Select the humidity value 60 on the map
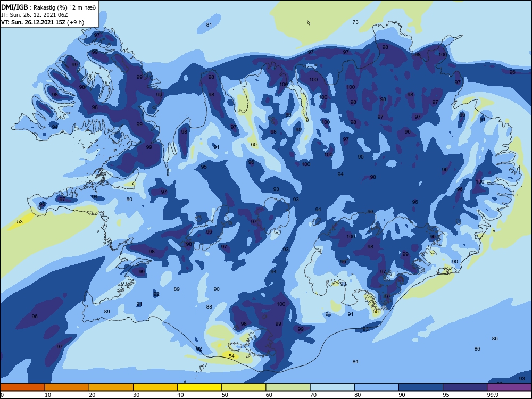The image size is (532, 399). coord(254,145)
